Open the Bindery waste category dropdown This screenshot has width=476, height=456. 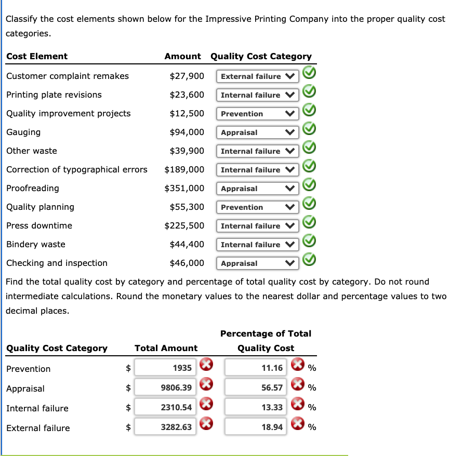(257, 244)
